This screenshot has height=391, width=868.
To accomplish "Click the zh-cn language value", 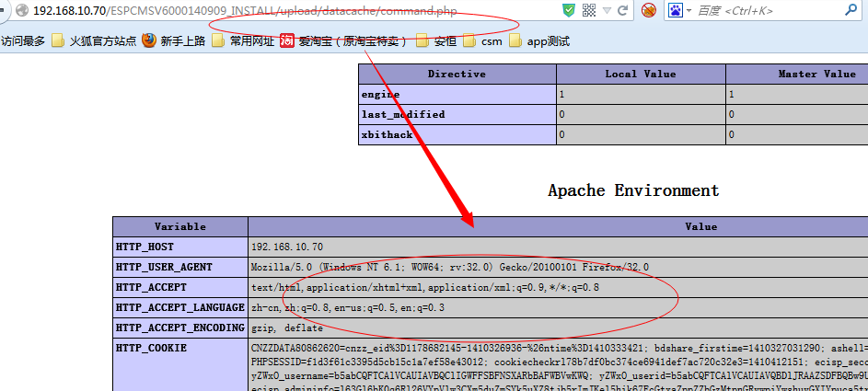I will [x=348, y=307].
